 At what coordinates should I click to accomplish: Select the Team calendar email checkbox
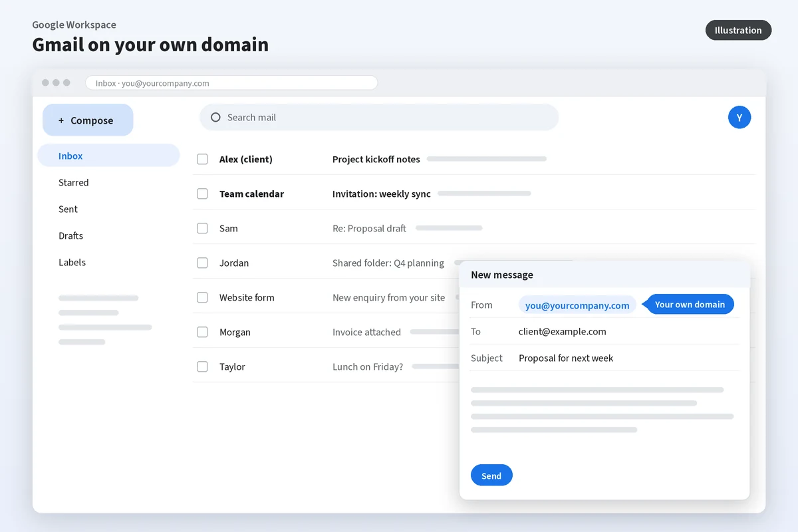click(202, 194)
